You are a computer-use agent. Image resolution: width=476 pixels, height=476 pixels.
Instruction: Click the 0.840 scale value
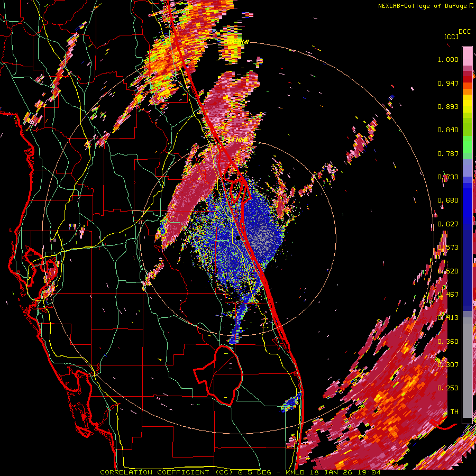click(x=448, y=130)
